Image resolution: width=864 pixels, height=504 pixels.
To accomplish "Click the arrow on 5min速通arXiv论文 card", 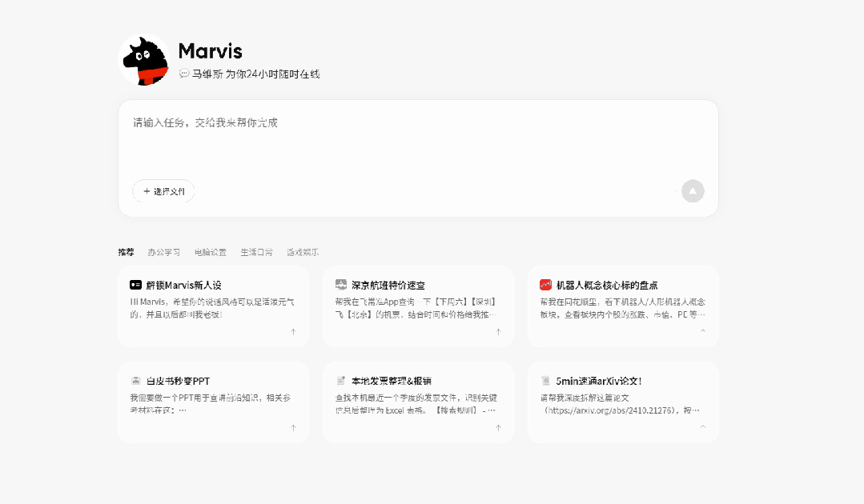I will [703, 426].
